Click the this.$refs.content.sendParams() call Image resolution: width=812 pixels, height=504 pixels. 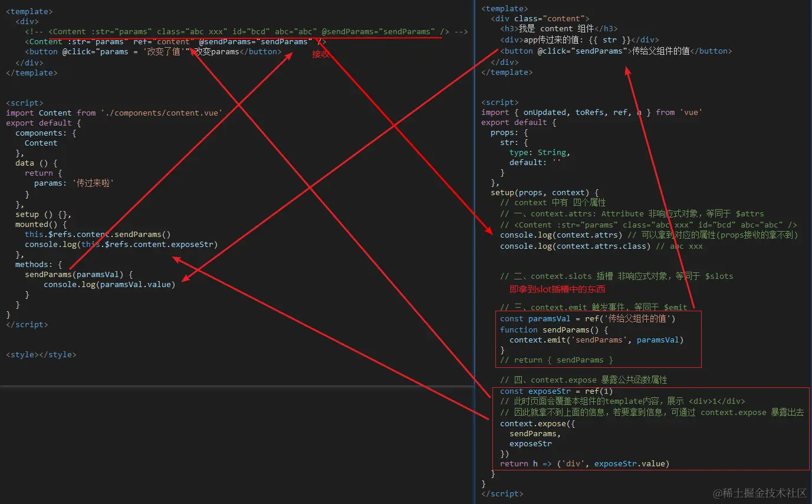(x=97, y=234)
